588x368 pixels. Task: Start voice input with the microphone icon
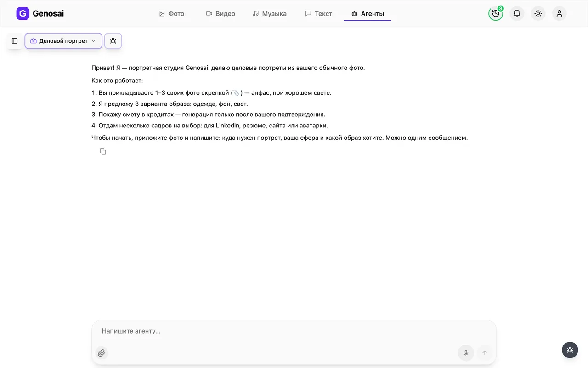466,353
